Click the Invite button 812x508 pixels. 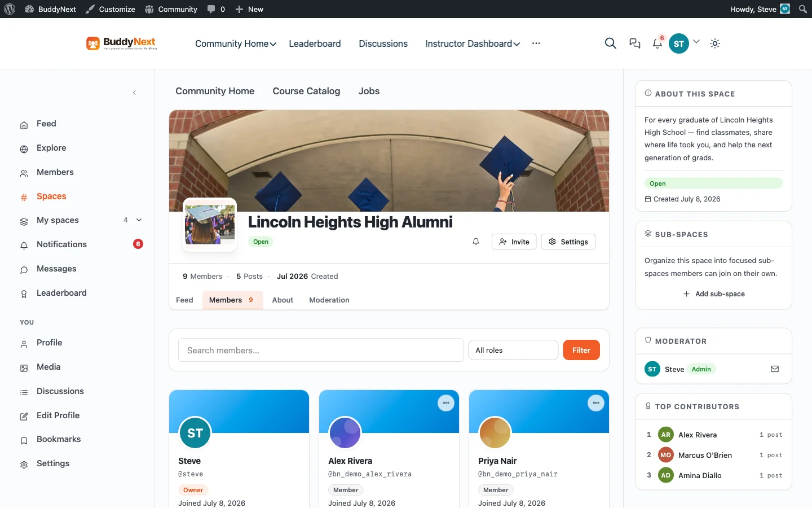[x=514, y=242]
